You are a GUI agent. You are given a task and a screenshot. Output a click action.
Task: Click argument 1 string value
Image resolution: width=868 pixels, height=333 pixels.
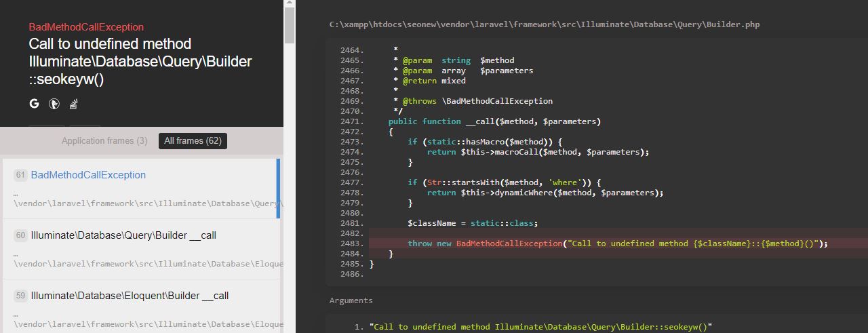(x=541, y=327)
